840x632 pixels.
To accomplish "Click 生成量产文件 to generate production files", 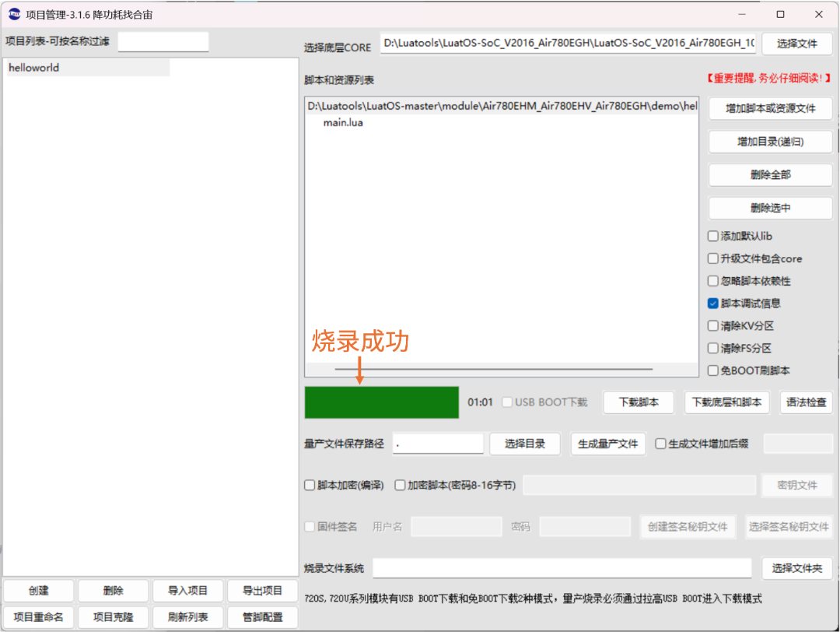I will [608, 443].
